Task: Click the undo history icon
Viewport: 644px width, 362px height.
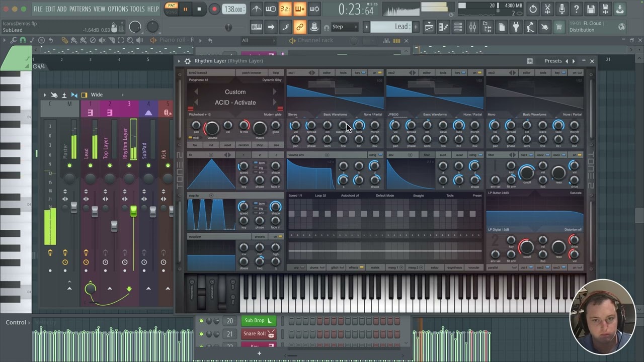Action: [x=533, y=9]
